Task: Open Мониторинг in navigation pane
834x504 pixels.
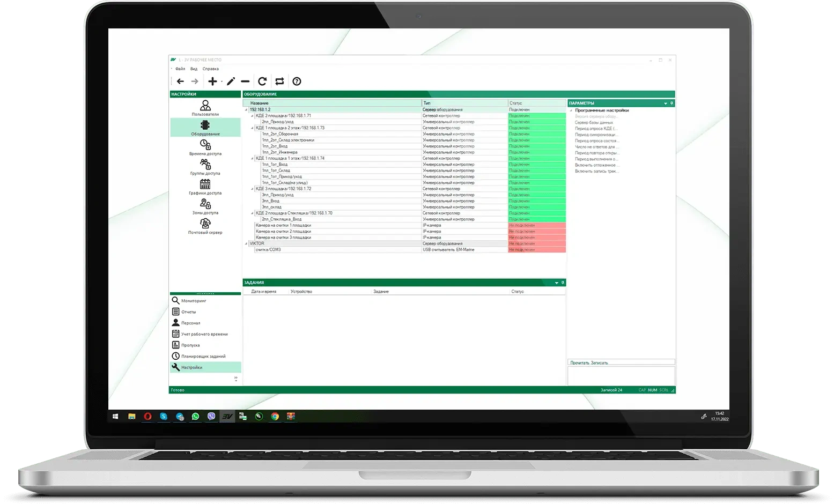Action: click(x=193, y=301)
